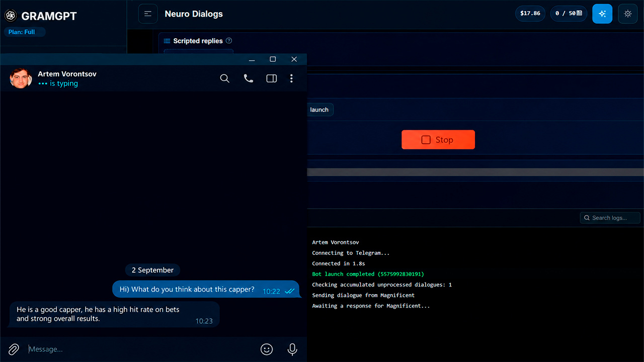Minimize the Telegram chat window
The width and height of the screenshot is (644, 362).
[x=252, y=59]
